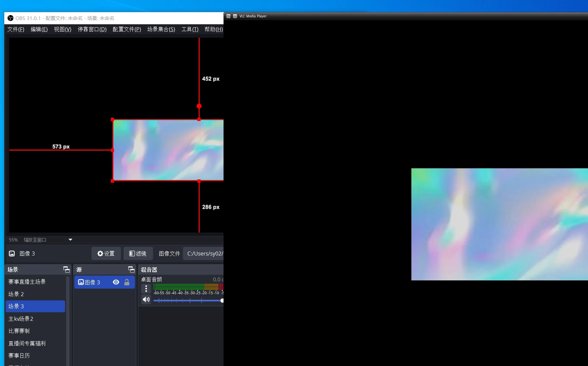Open the 文件(F) menu
This screenshot has height=366, width=588.
16,30
